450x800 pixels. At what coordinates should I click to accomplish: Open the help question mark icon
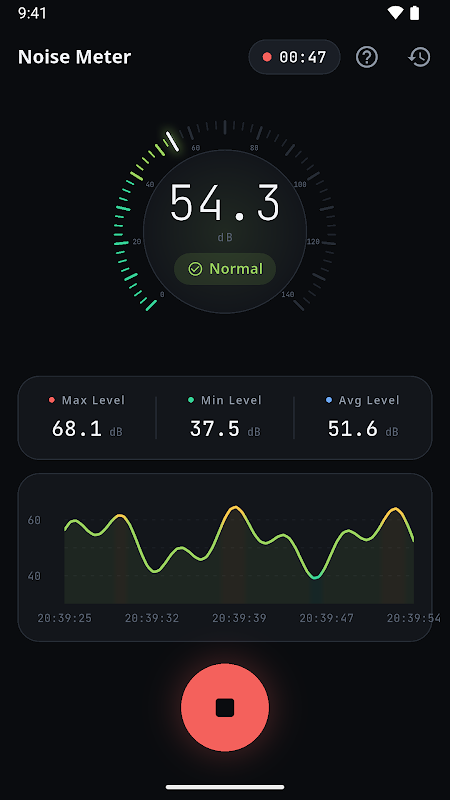point(367,57)
